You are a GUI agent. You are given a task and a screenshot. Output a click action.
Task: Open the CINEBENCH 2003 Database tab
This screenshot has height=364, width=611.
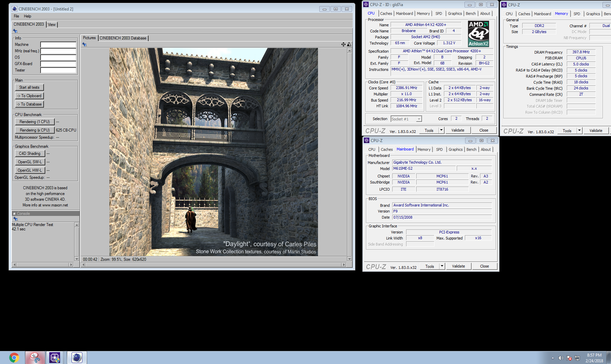click(123, 38)
